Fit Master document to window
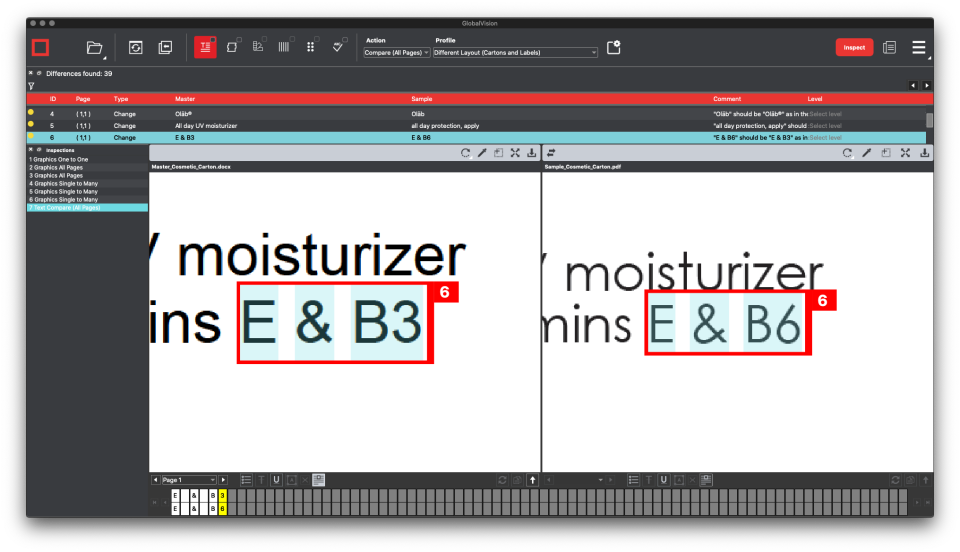 515,153
